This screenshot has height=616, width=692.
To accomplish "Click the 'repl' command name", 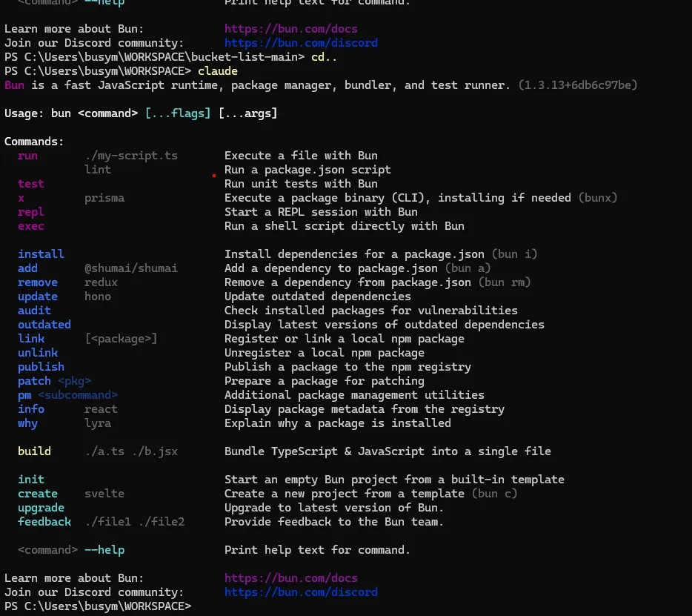I will (31, 213).
